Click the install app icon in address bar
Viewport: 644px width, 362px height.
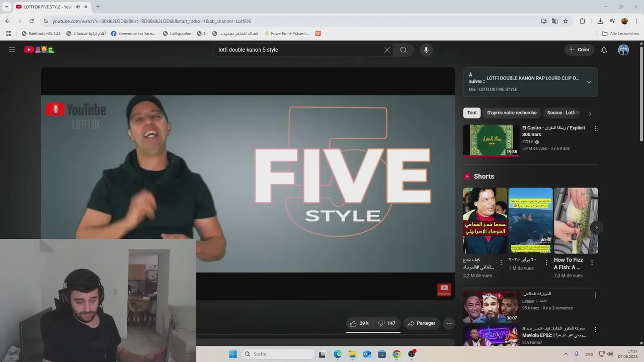544,21
